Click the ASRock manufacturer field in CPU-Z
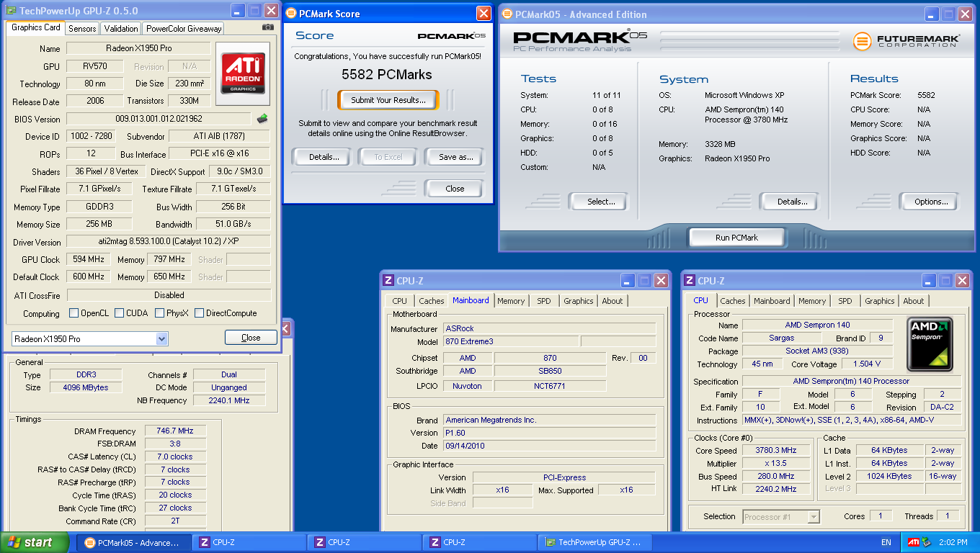The height and width of the screenshot is (553, 980). coord(549,328)
